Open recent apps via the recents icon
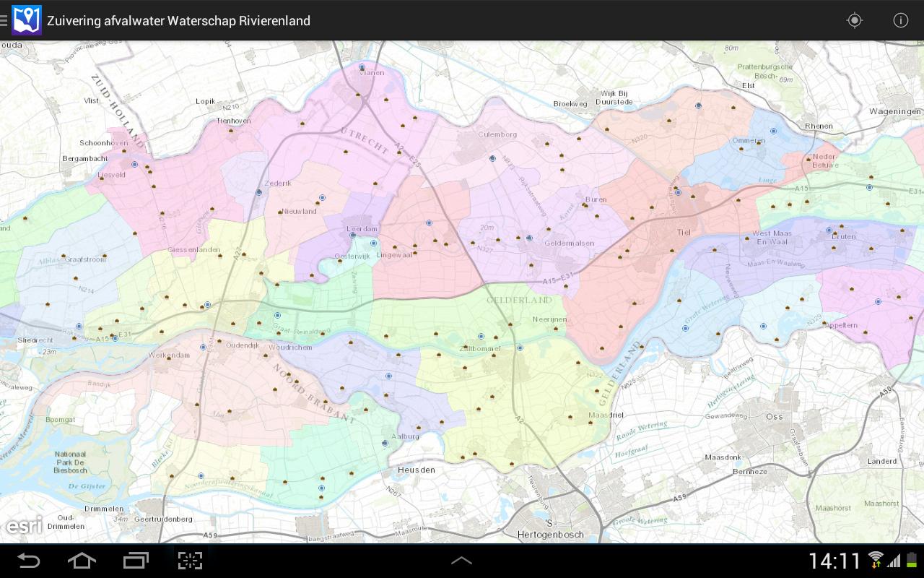 (136, 560)
